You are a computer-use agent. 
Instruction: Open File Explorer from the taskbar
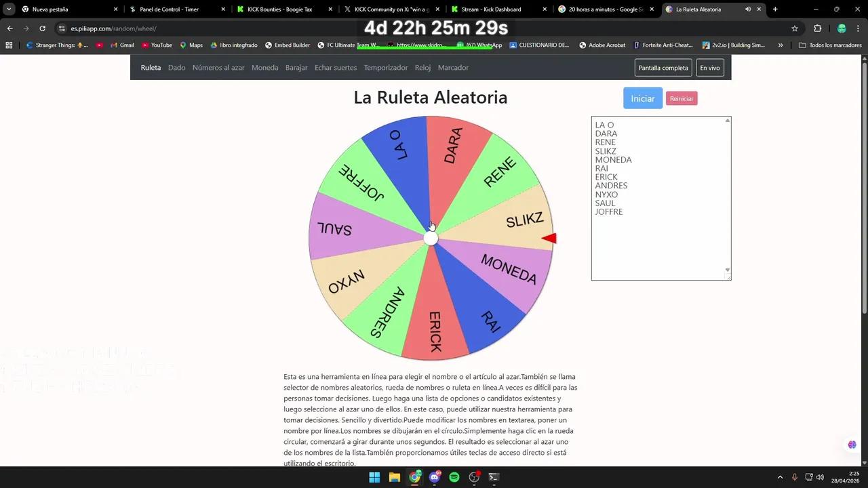pos(394,477)
